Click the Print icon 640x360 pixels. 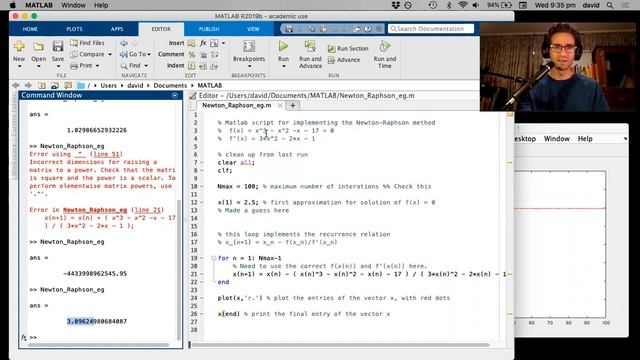(x=74, y=65)
